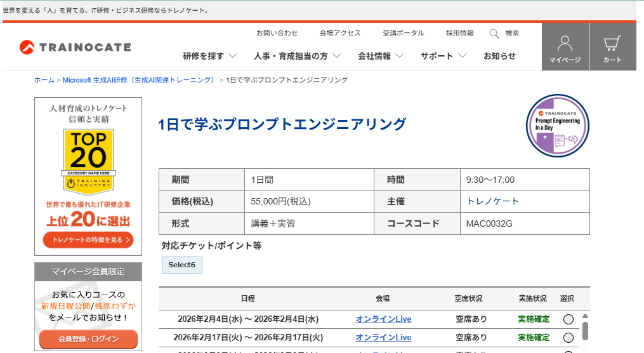Image resolution: width=644 pixels, height=353 pixels.
Task: Go to ホーム breadcrumb link
Action: pos(44,80)
